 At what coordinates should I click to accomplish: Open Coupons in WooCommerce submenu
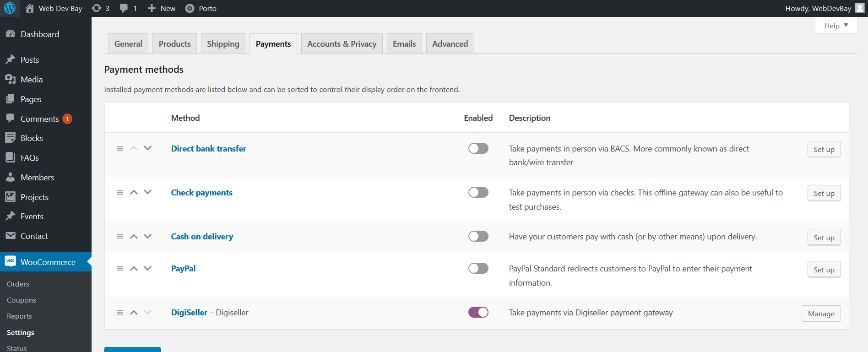click(22, 300)
